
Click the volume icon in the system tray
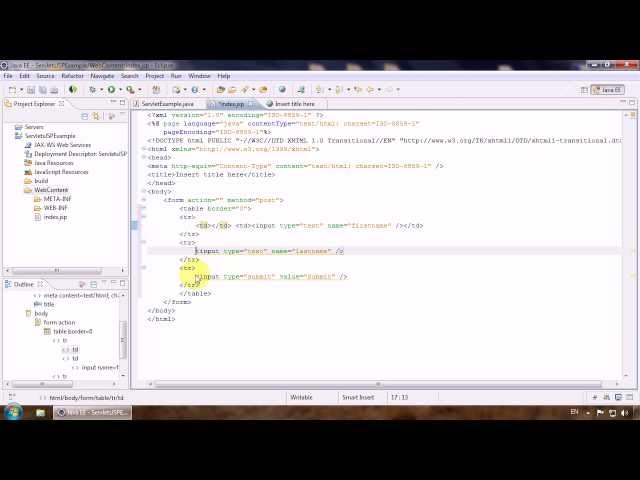coord(624,413)
